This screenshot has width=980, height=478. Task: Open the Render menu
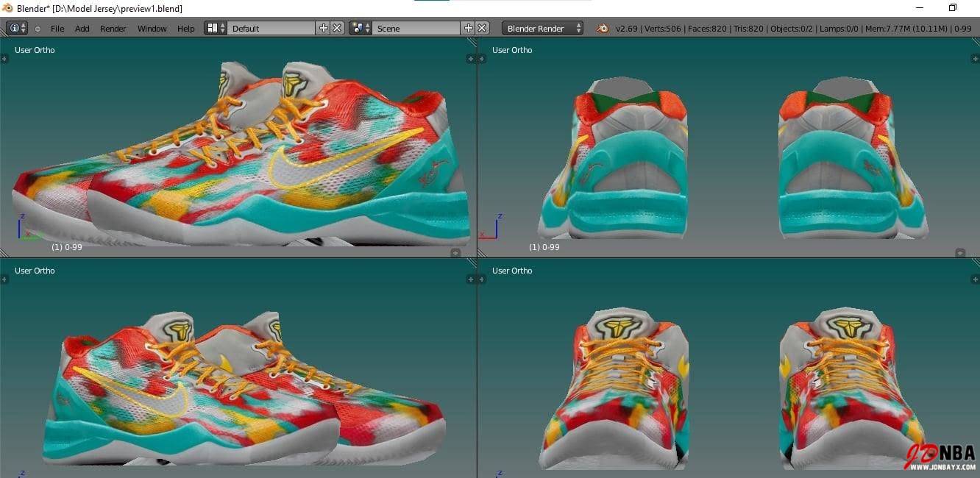tap(113, 29)
